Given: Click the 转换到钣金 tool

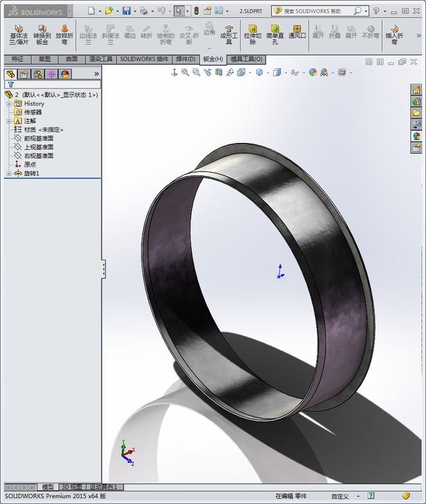Looking at the screenshot, I should (x=42, y=35).
